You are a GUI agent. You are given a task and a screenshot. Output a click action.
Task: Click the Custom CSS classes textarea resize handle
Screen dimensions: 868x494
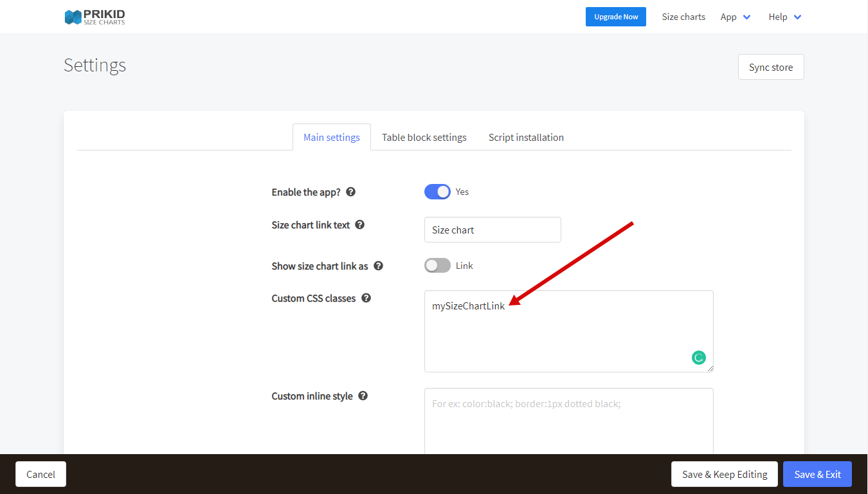tap(710, 369)
